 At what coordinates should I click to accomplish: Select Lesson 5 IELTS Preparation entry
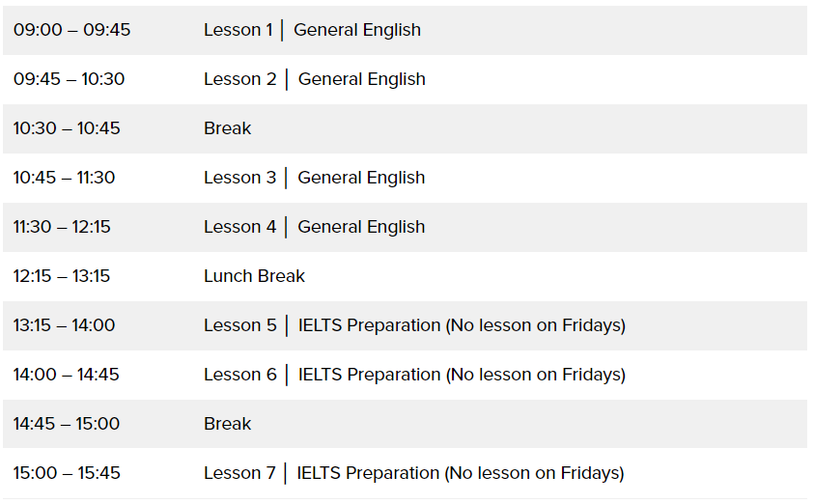tap(414, 325)
